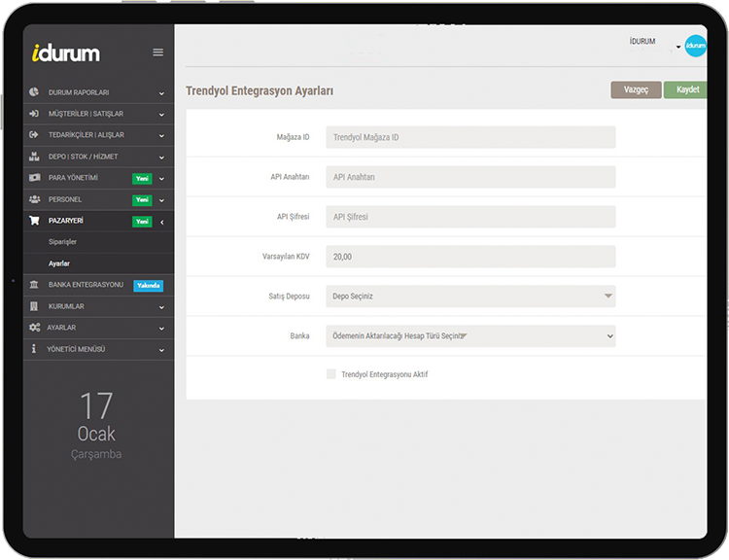Click the Trendyol Entegrasyon Ayarları heading
This screenshot has height=560, width=729.
(x=260, y=90)
